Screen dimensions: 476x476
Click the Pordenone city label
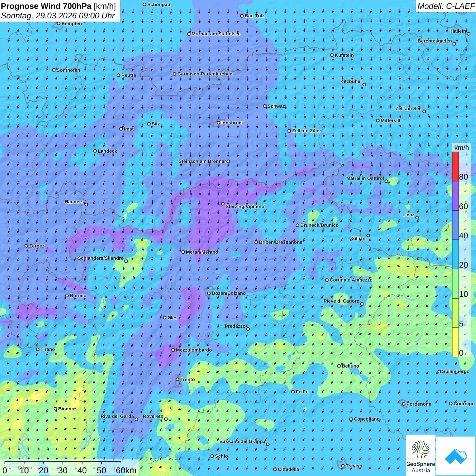coord(419,404)
